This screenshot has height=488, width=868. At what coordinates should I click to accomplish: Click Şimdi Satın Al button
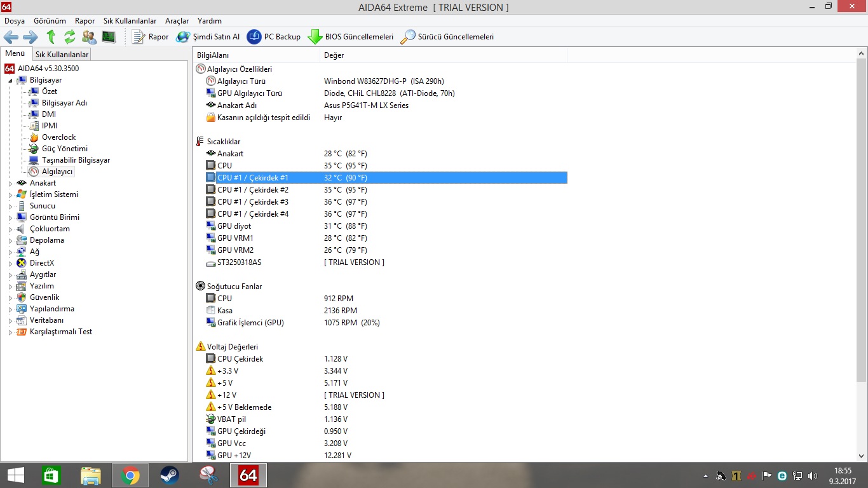pyautogui.click(x=208, y=37)
